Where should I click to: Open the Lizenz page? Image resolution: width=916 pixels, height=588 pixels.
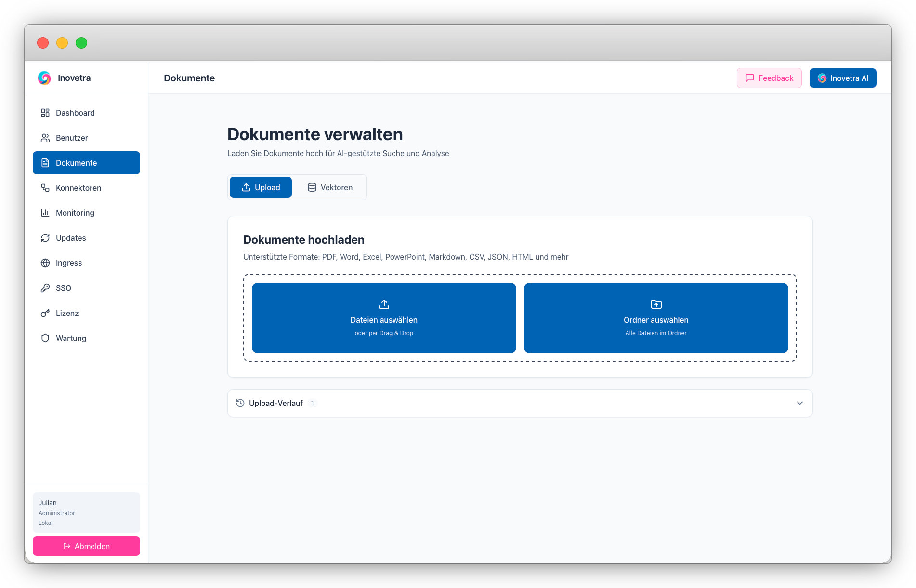[86, 313]
